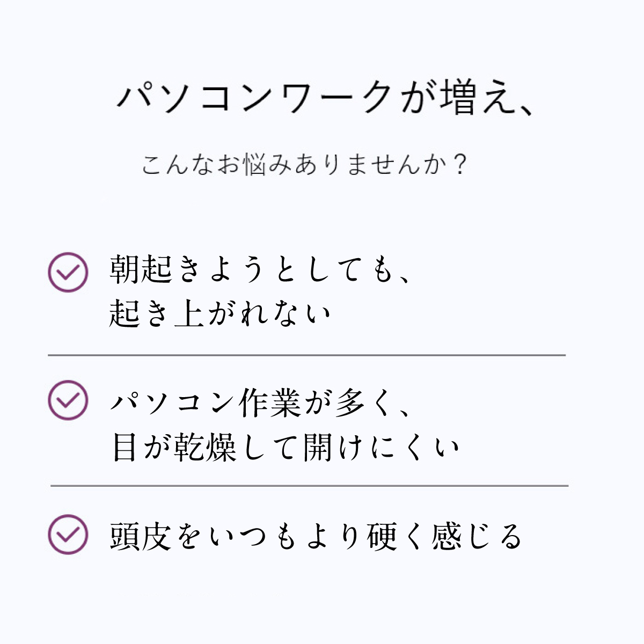The width and height of the screenshot is (644, 644).
Task: Click the text line 起き上がれない
Action: point(221,313)
